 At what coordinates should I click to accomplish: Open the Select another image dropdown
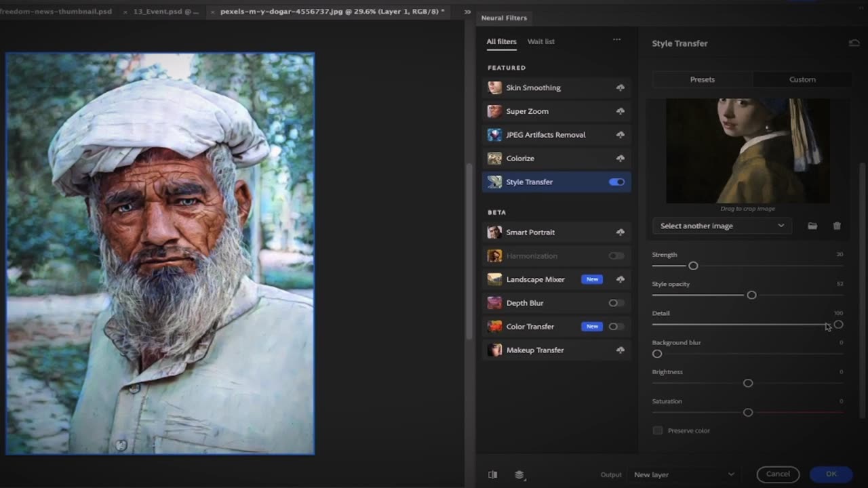[722, 226]
